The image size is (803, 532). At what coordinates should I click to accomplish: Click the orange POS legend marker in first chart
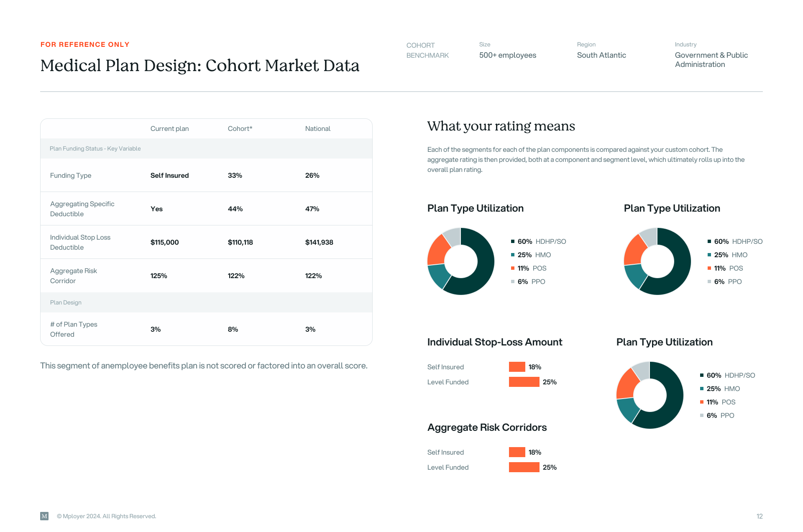click(x=512, y=268)
